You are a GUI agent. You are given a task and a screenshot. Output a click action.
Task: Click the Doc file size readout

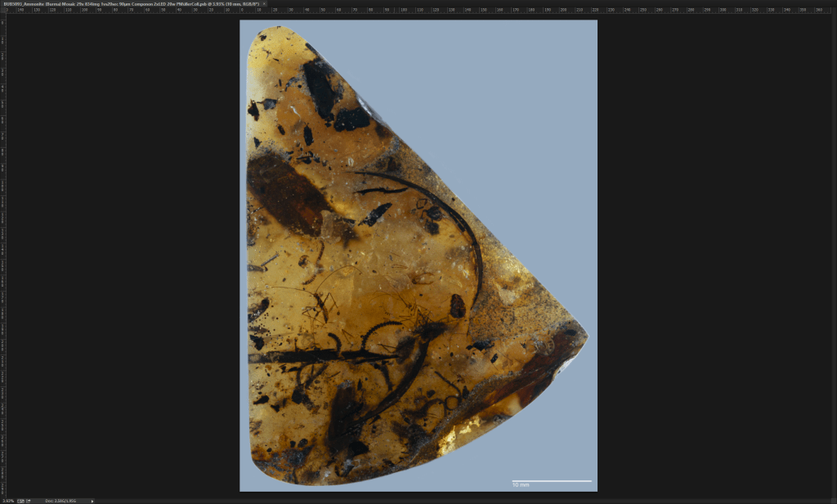(59, 501)
